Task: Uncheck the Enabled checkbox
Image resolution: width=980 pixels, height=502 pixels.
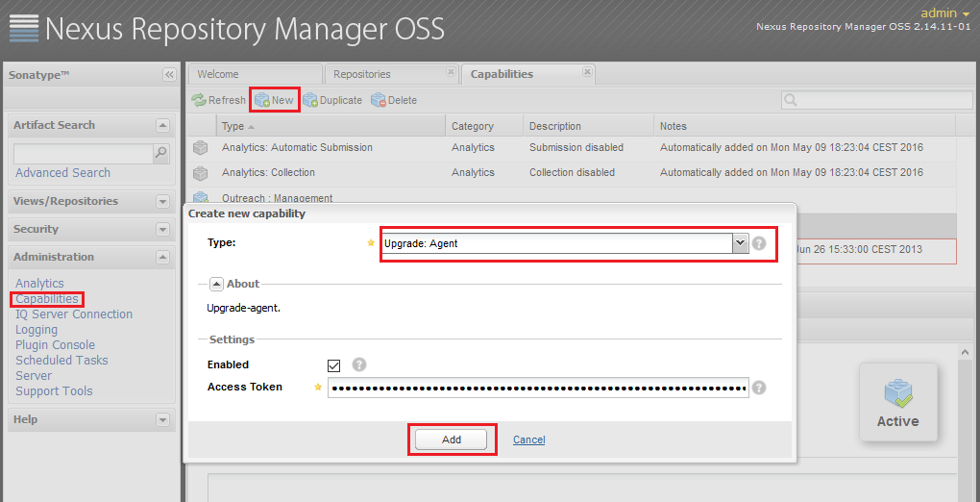Action: 334,365
